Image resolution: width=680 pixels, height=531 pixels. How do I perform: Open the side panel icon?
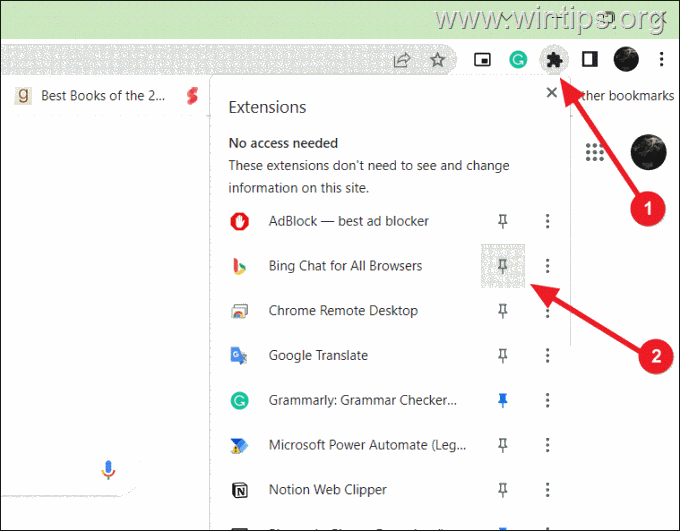(x=589, y=59)
